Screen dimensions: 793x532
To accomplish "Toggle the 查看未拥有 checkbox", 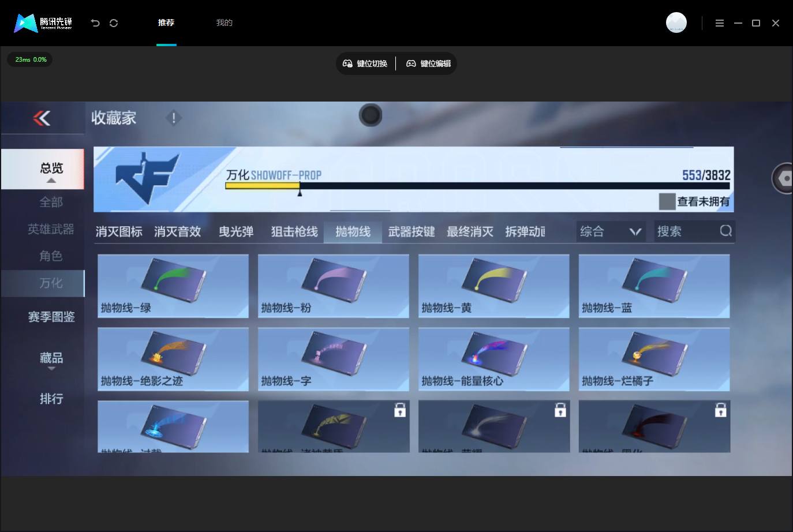I will pos(667,201).
